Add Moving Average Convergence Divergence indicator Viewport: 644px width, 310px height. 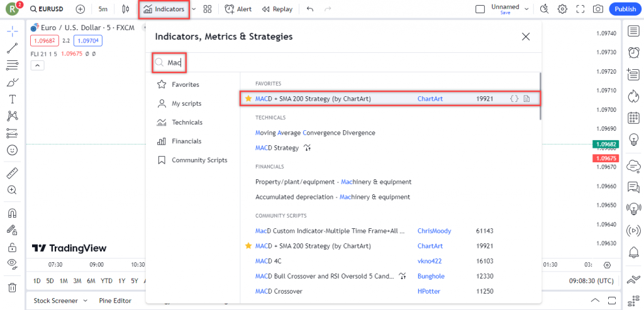315,133
